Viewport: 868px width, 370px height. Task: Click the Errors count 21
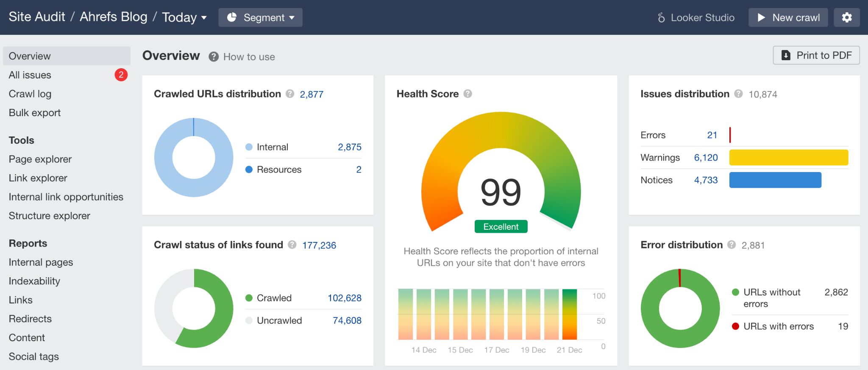pos(712,135)
